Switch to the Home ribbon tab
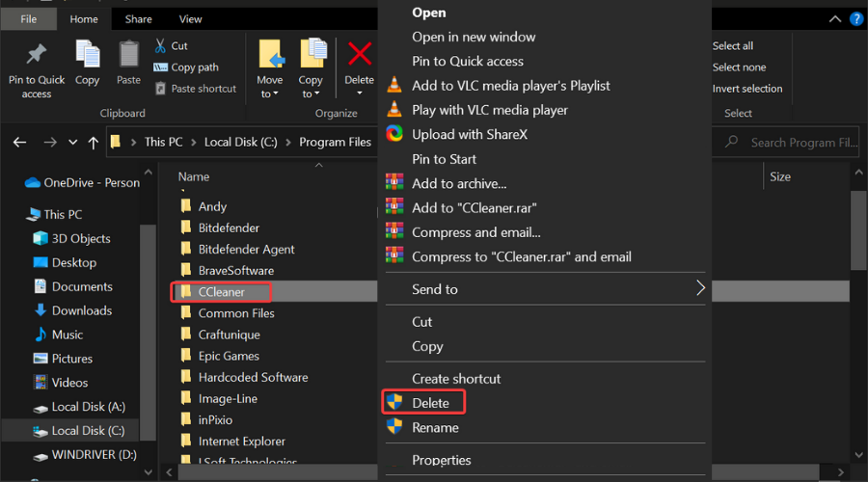 coord(84,19)
